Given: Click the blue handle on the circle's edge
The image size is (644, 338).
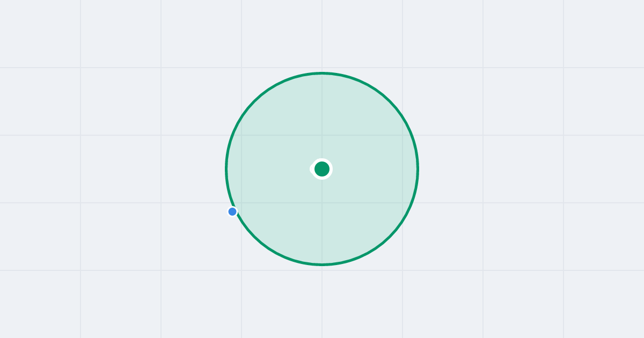Looking at the screenshot, I should click(x=232, y=211).
